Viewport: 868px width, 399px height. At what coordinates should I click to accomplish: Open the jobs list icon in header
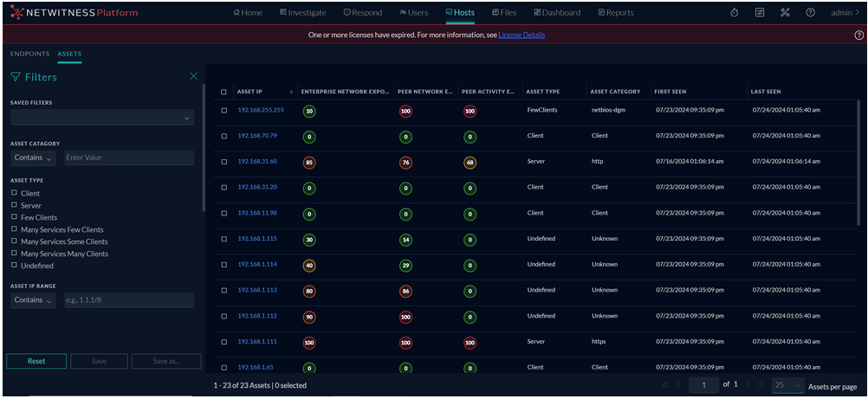pos(760,12)
